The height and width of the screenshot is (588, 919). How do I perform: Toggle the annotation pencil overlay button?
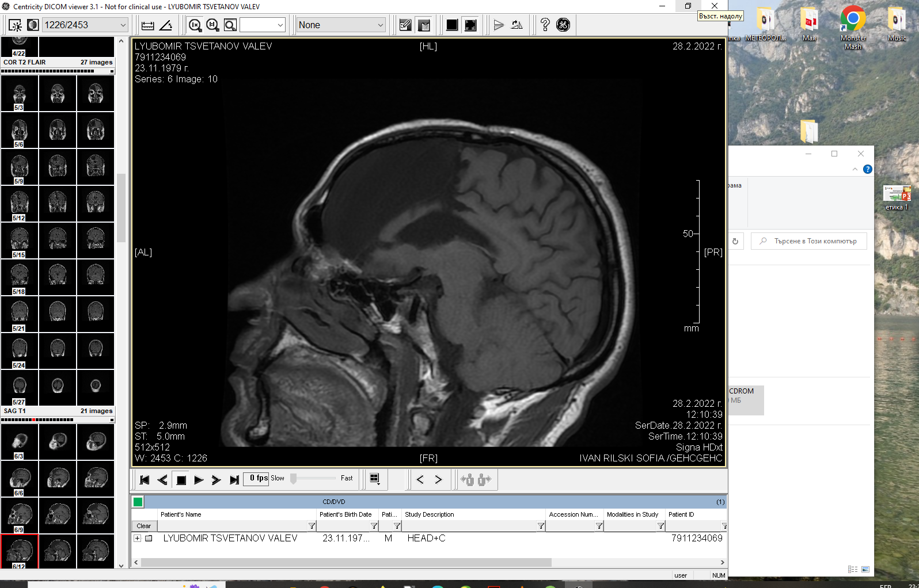pos(405,25)
